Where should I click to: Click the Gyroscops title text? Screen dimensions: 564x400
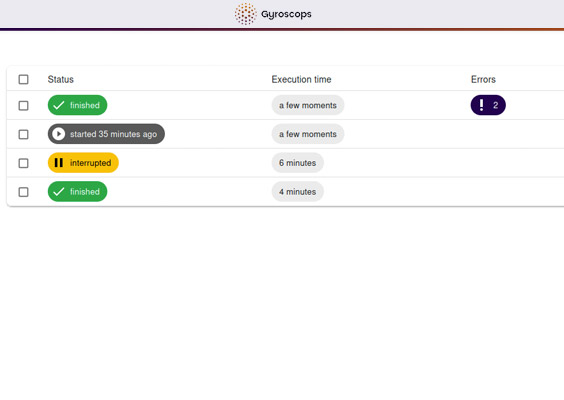pyautogui.click(x=286, y=14)
